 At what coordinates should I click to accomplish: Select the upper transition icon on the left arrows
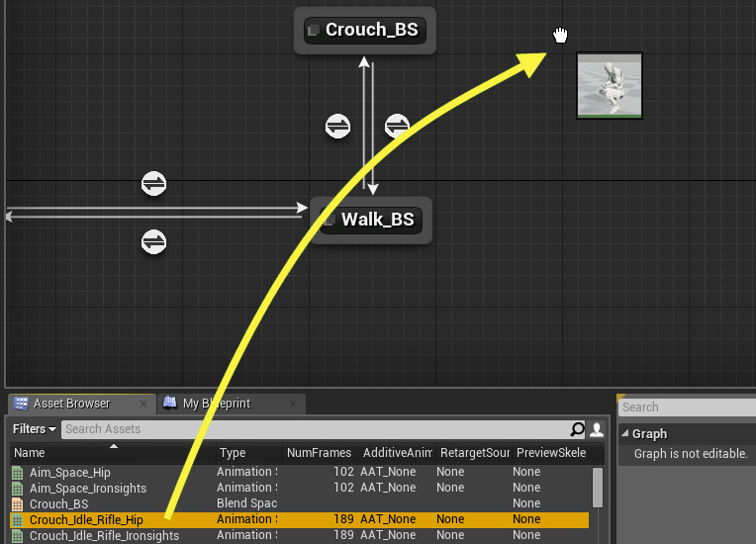[153, 184]
